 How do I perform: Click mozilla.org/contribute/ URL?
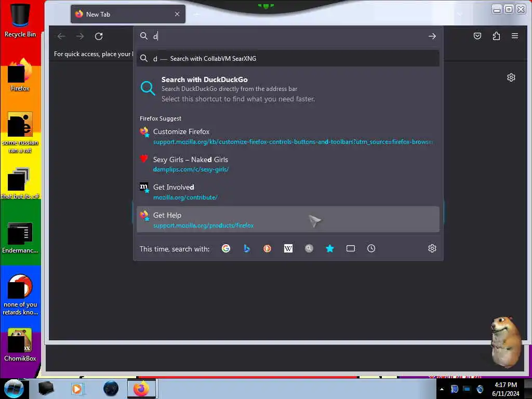(185, 197)
